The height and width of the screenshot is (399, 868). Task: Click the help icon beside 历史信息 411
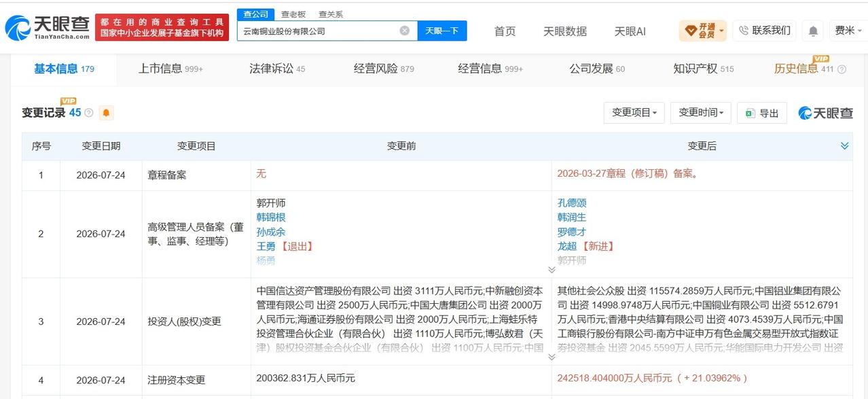point(842,69)
